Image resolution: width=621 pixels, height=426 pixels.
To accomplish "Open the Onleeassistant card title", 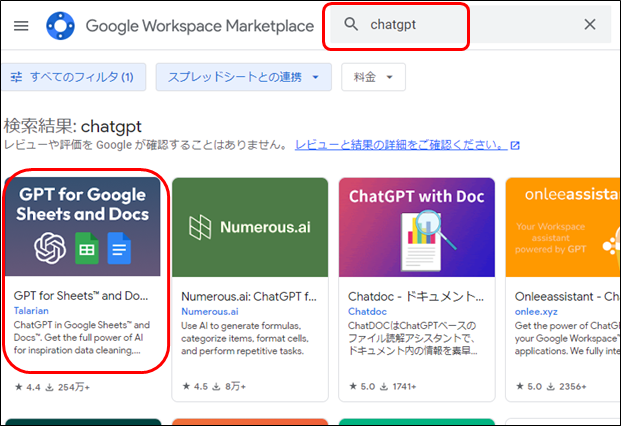I will pos(567,297).
